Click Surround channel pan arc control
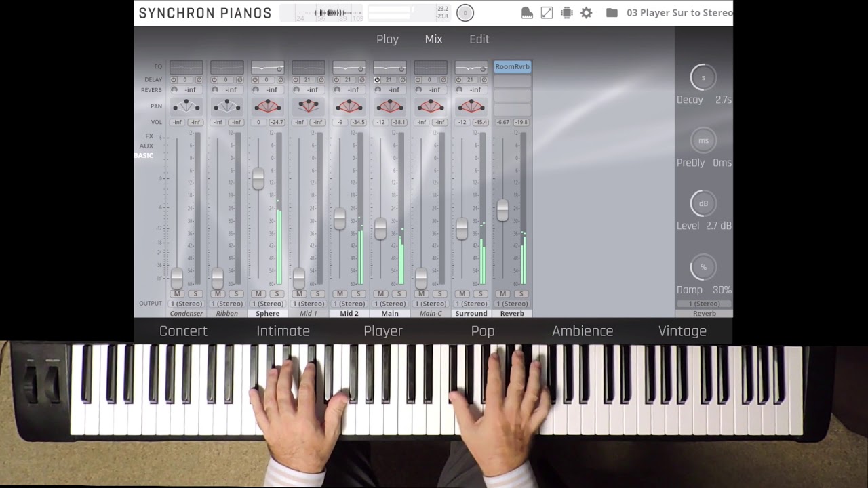Screen dimensions: 868x488 471,106
